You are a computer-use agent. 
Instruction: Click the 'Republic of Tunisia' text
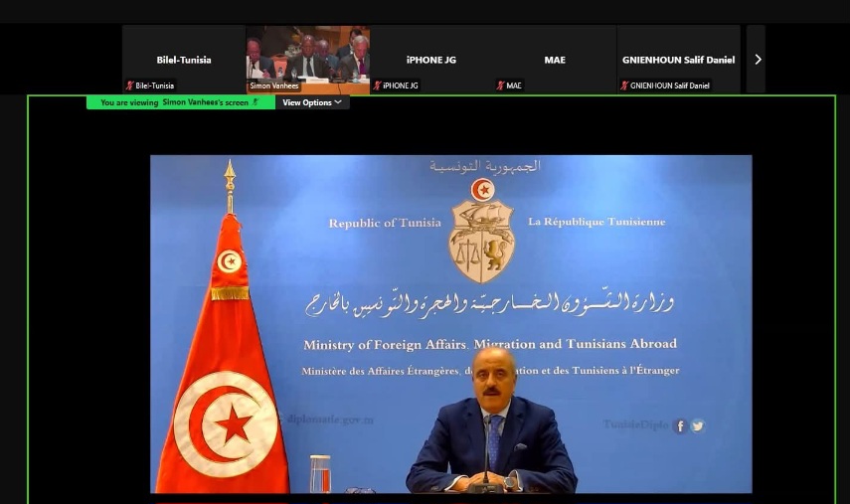click(385, 223)
